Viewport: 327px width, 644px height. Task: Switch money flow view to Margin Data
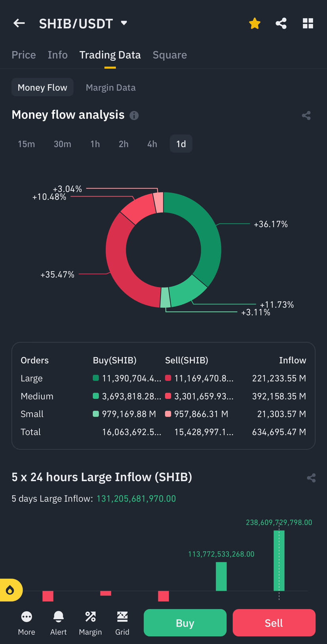111,87
